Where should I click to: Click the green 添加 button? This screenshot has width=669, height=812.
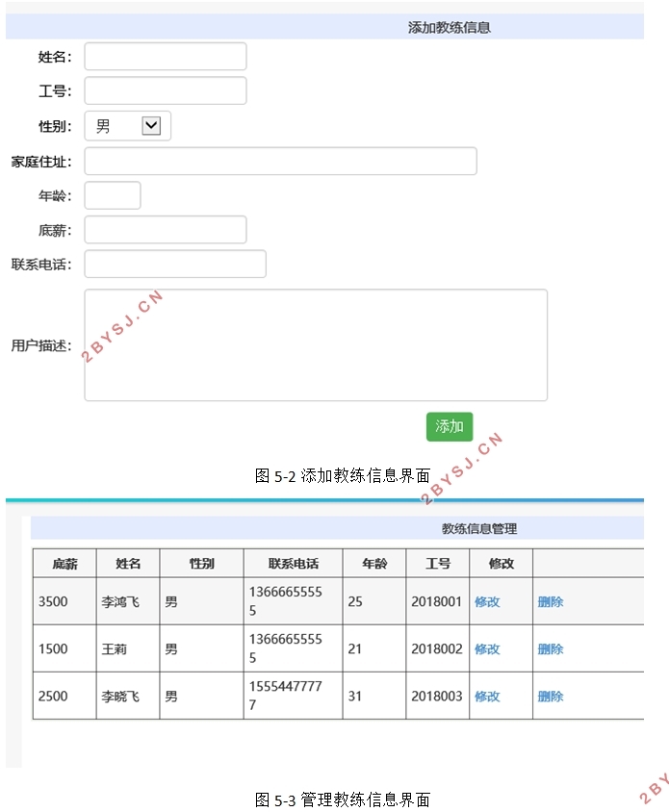tap(450, 427)
